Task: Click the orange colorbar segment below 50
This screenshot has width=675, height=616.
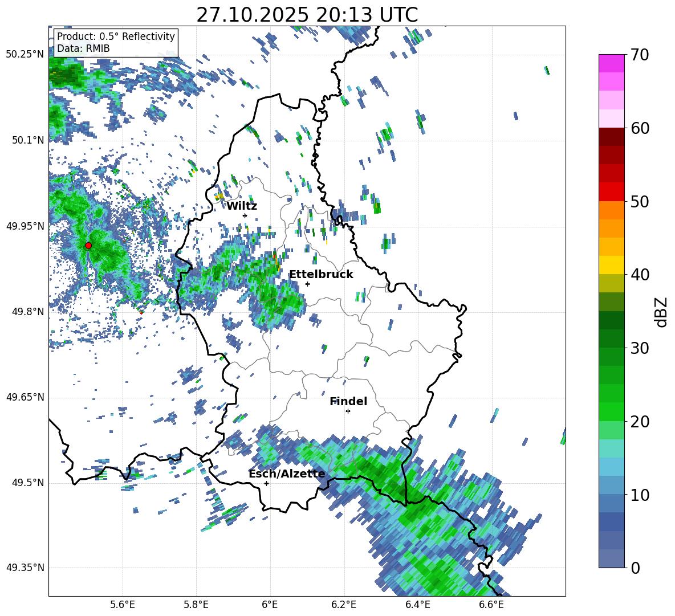Action: coord(611,210)
